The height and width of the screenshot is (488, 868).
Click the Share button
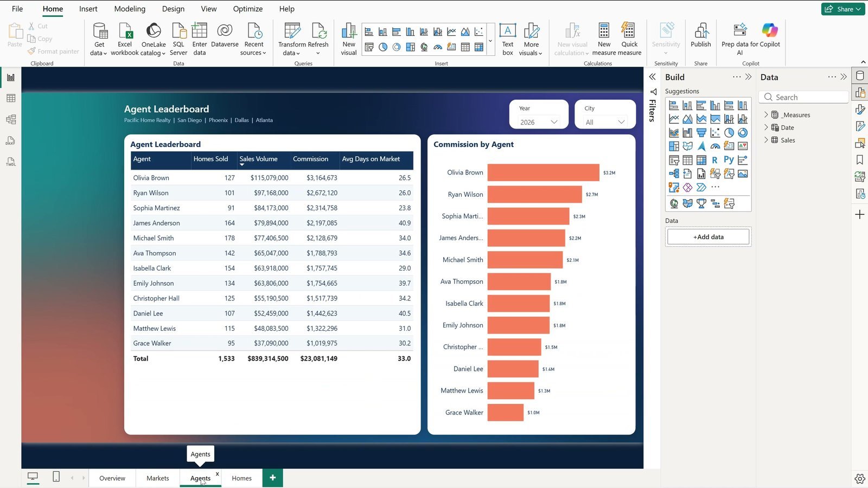click(x=843, y=9)
